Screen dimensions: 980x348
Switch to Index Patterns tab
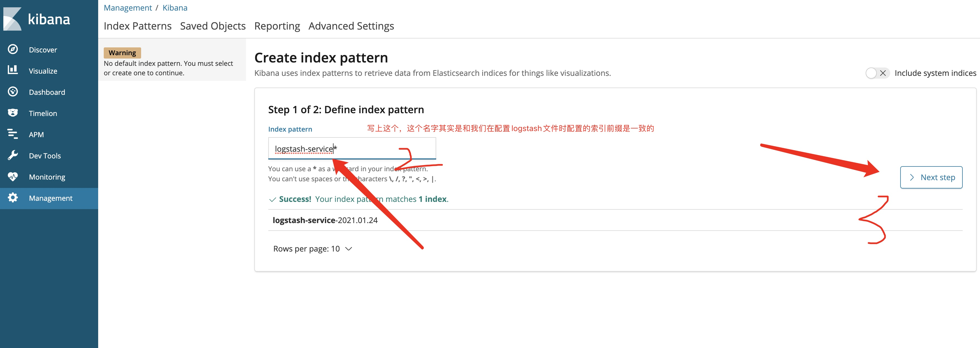(x=137, y=26)
